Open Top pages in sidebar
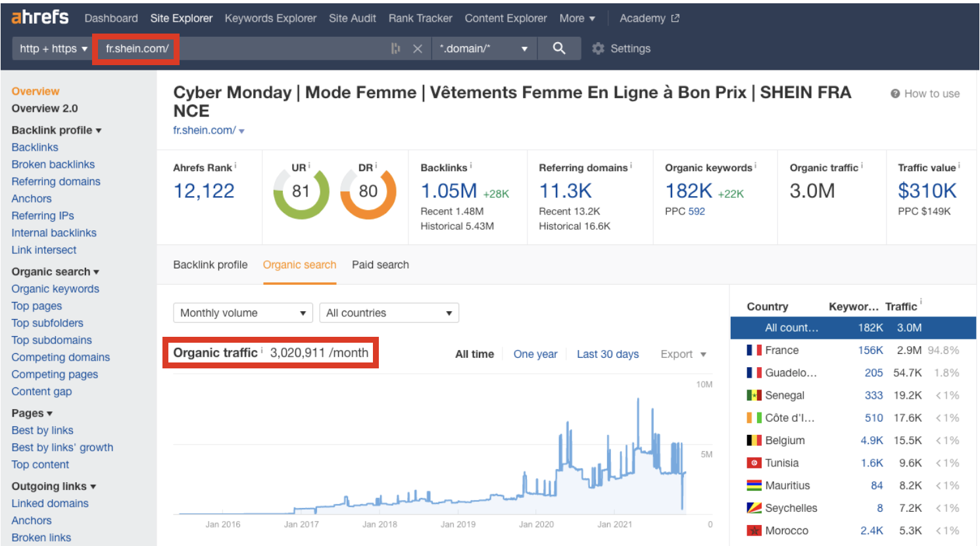Image resolution: width=980 pixels, height=546 pixels. [37, 306]
